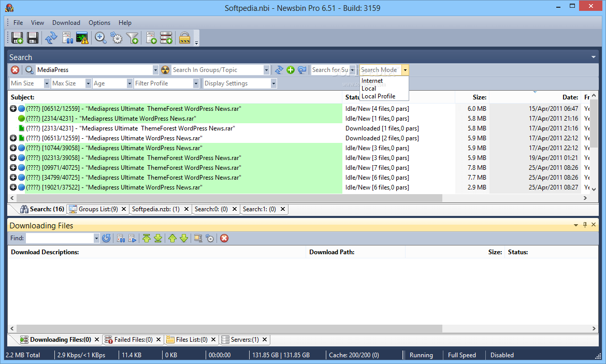Select Internet in the Search Mode list

click(x=372, y=80)
